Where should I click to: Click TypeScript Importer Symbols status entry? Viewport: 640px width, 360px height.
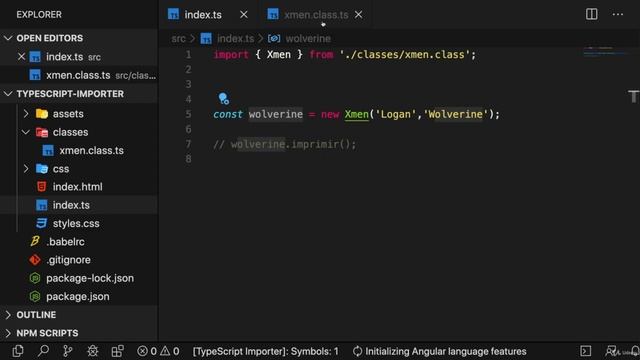[265, 351]
